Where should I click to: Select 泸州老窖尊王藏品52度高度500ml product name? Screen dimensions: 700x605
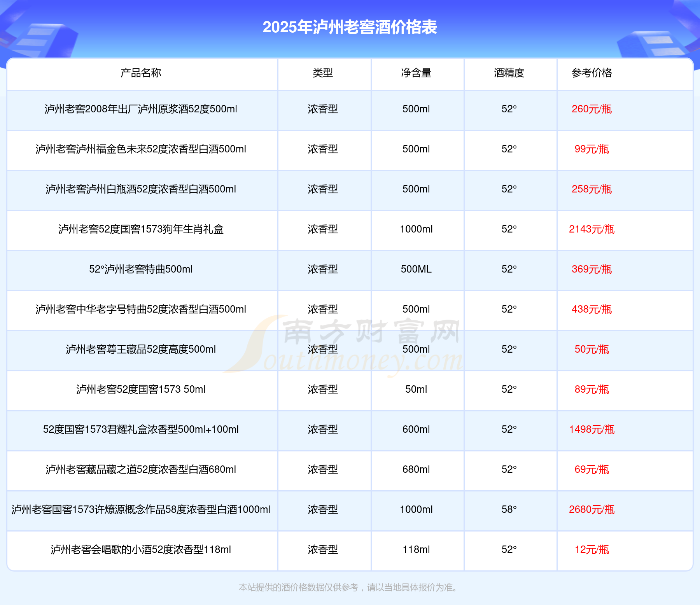point(141,350)
